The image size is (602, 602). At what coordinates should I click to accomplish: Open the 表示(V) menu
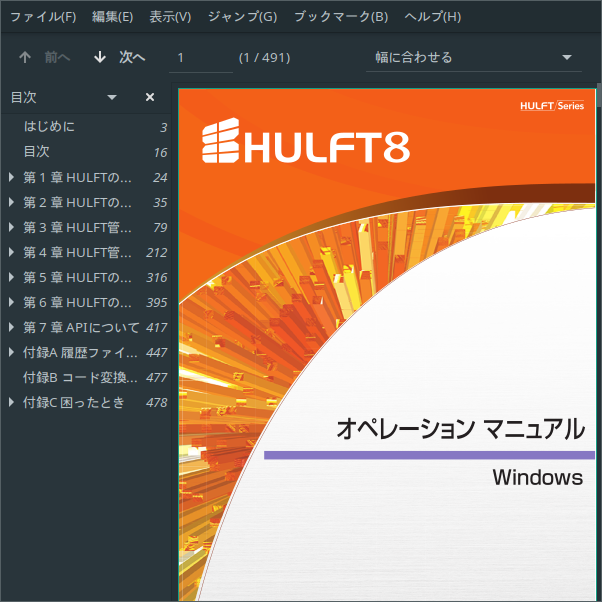pos(170,17)
